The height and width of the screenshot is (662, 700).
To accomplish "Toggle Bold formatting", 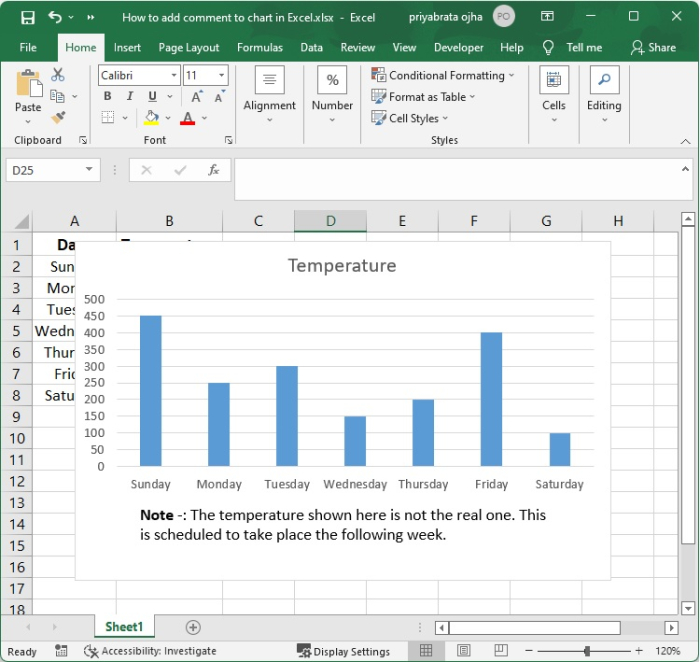I will pos(108,97).
